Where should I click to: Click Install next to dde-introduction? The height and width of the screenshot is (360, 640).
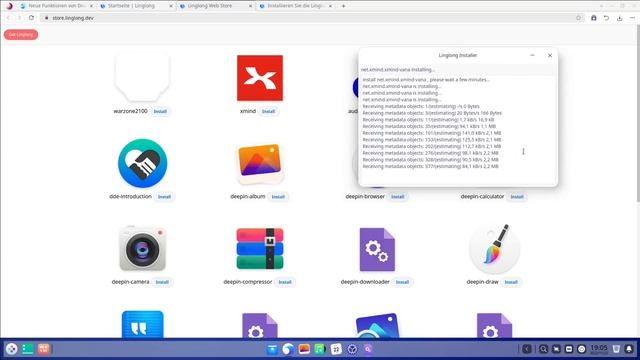(x=164, y=197)
